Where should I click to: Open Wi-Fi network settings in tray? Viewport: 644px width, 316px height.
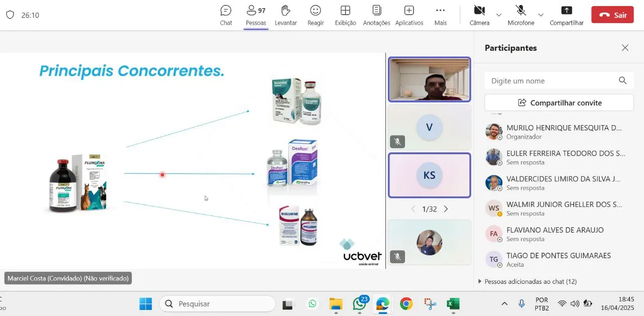tap(562, 304)
